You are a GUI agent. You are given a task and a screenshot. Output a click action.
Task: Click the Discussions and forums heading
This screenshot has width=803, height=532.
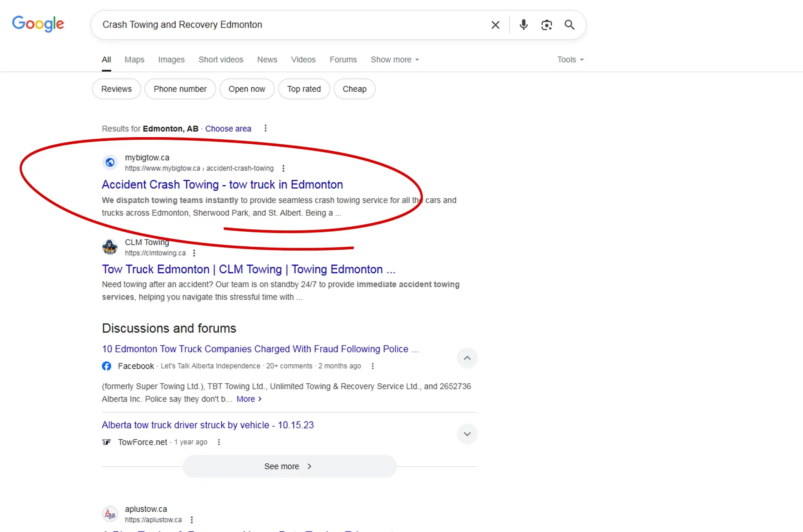(169, 328)
